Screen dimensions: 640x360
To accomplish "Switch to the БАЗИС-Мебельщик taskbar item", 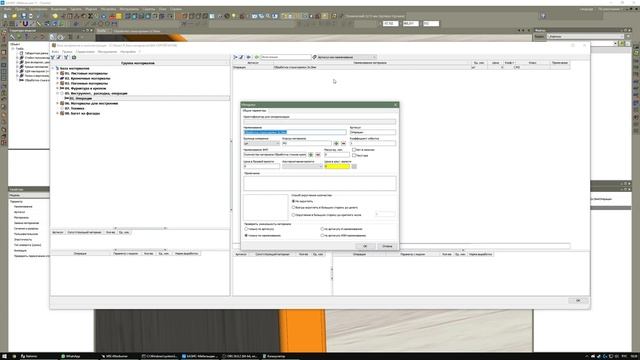I will tap(200, 356).
